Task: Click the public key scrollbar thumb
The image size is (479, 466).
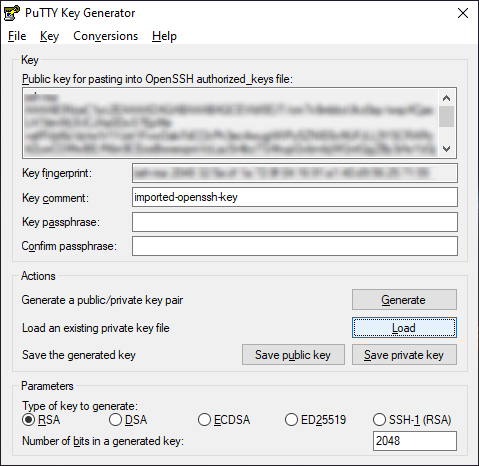Action: click(x=446, y=116)
